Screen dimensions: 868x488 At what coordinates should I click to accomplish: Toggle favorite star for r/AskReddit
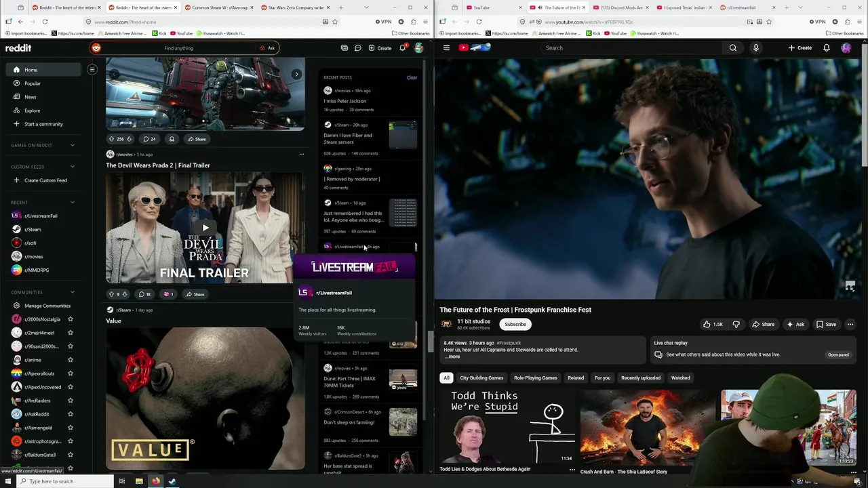(70, 414)
